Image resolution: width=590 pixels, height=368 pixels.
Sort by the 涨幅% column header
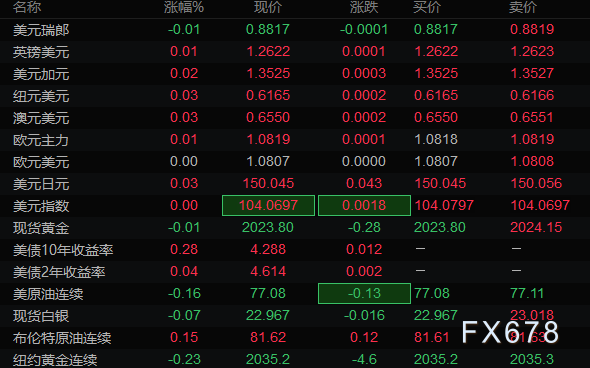(x=184, y=7)
